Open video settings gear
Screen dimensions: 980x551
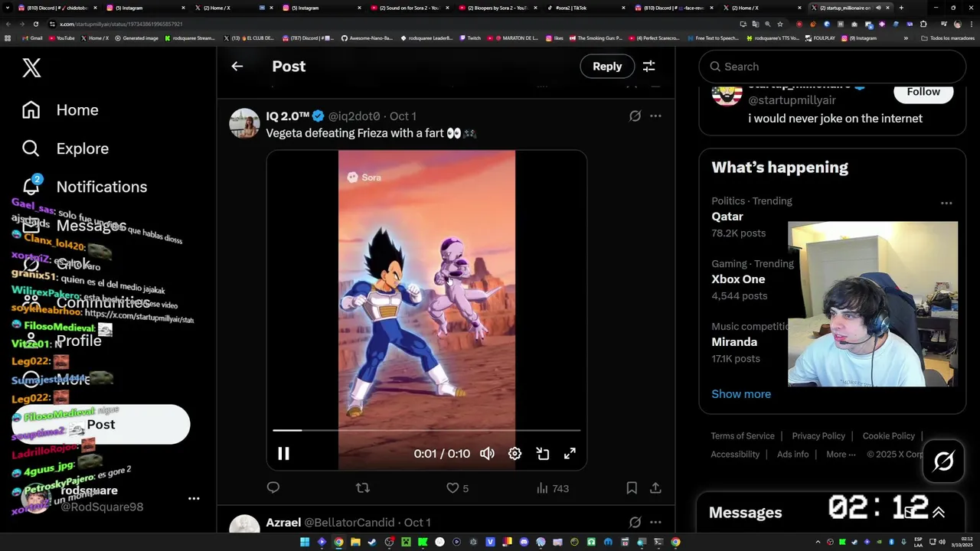(x=514, y=454)
